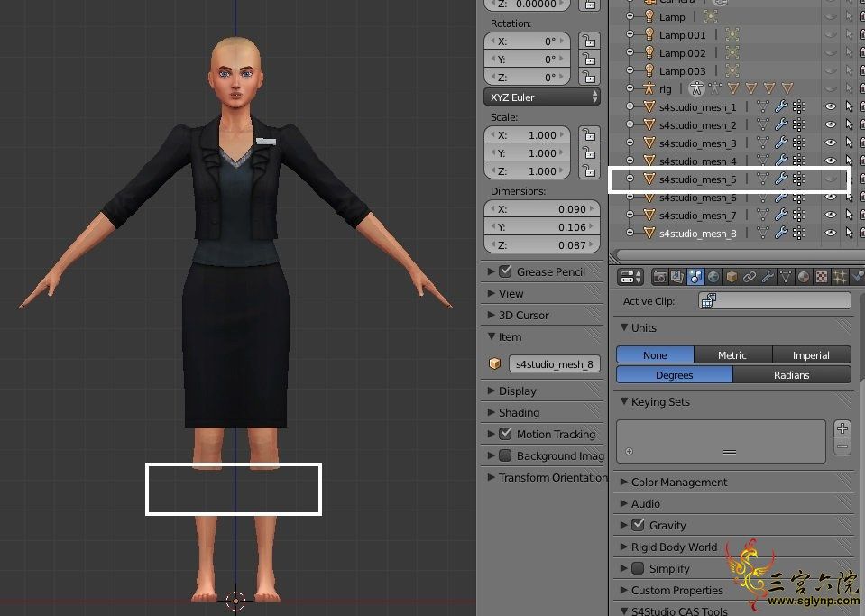This screenshot has width=865, height=616.
Task: Open the Render Layers properties tab
Action: click(676, 277)
